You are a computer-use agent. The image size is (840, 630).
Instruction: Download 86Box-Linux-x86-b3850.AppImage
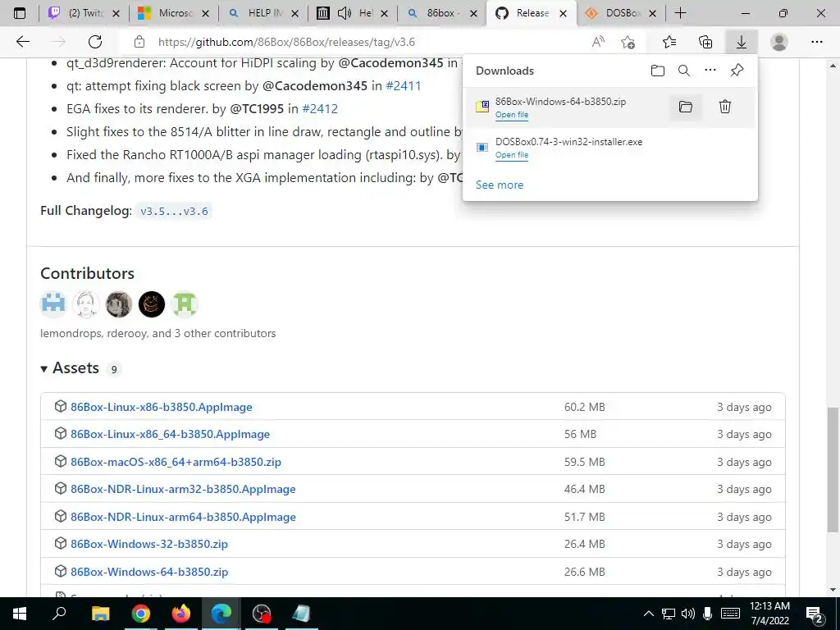coord(162,407)
